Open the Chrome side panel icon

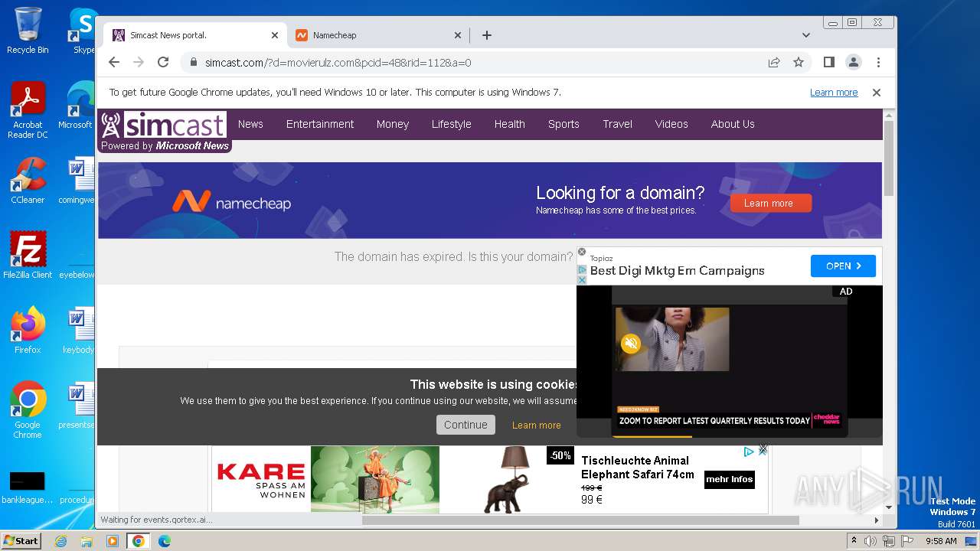tap(828, 62)
